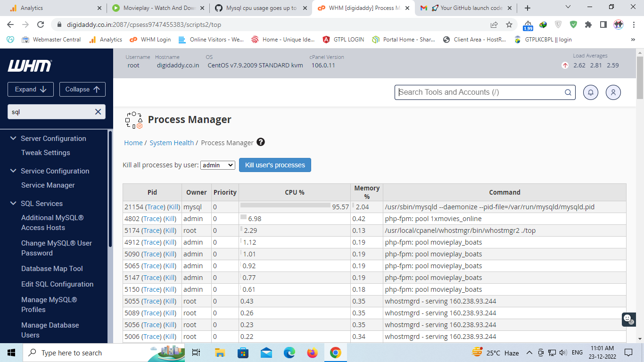Open the user account menu icon

pyautogui.click(x=613, y=92)
